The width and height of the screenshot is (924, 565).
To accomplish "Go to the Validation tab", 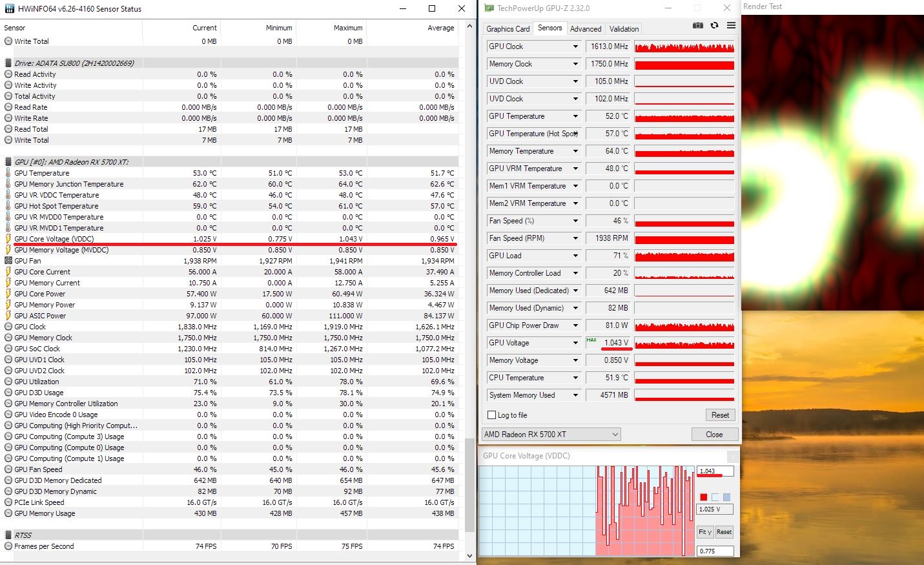I will [624, 29].
